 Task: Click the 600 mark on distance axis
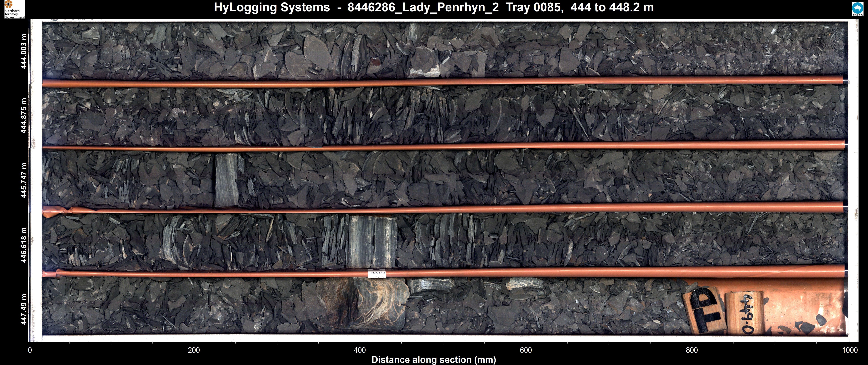[526, 350]
